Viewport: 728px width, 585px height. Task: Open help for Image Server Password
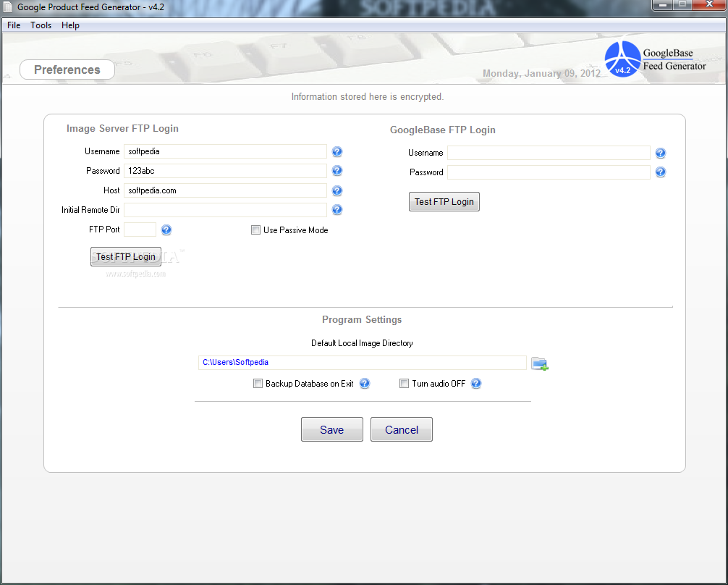(x=337, y=171)
